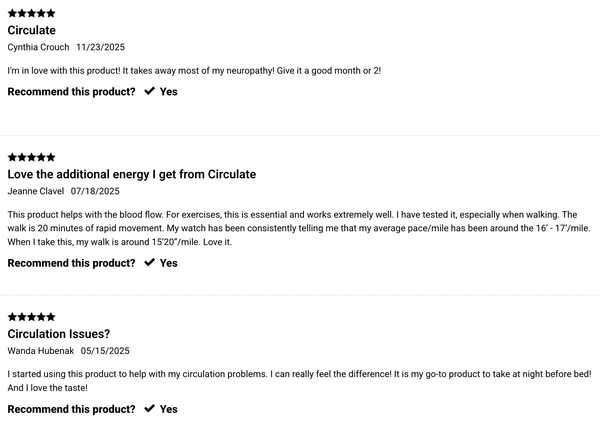Click the 'Circulate' review title
600x430 pixels.
pos(31,30)
